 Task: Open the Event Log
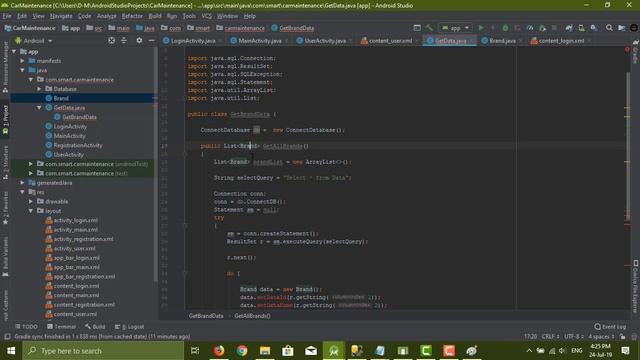(610, 327)
